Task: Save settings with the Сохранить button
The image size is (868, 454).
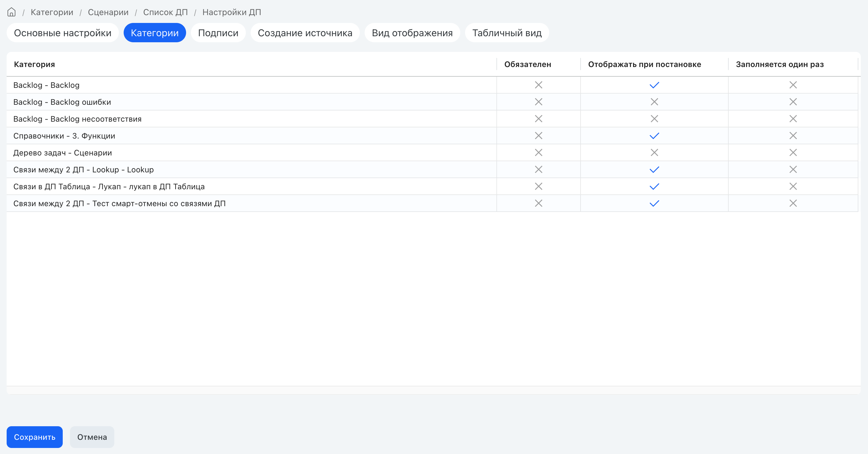Action: (x=35, y=437)
